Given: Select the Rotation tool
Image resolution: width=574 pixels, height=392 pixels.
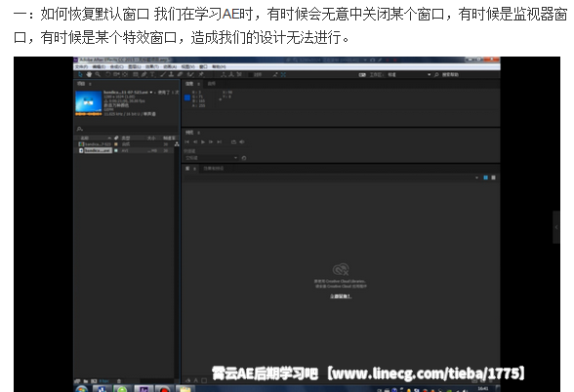Looking at the screenshot, I should point(108,74).
